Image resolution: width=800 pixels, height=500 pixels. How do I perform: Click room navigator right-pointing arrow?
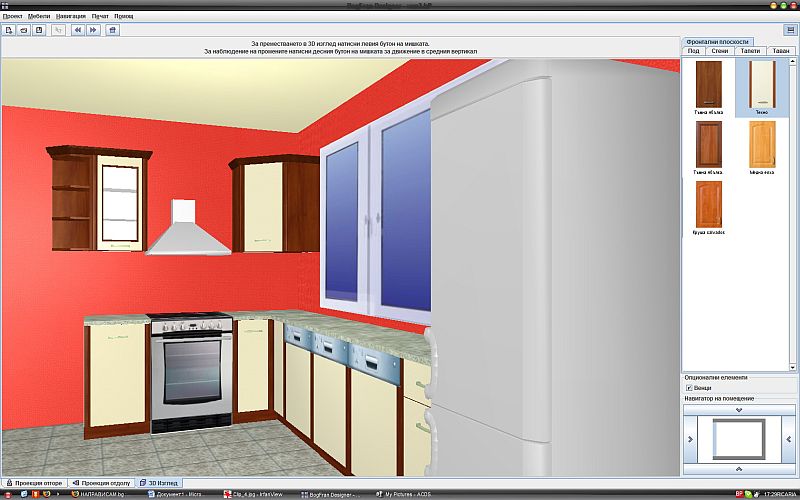(690, 439)
